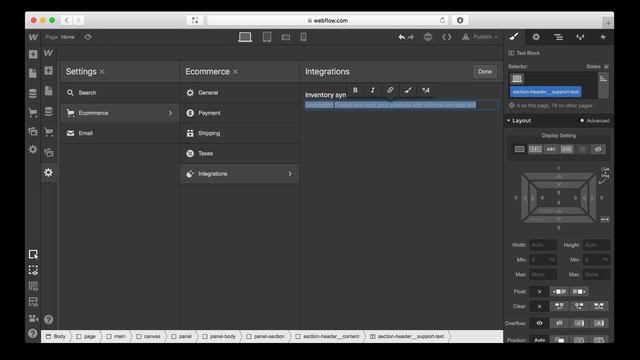The height and width of the screenshot is (360, 640).
Task: Open the Interactions lightning tab
Action: (x=603, y=37)
